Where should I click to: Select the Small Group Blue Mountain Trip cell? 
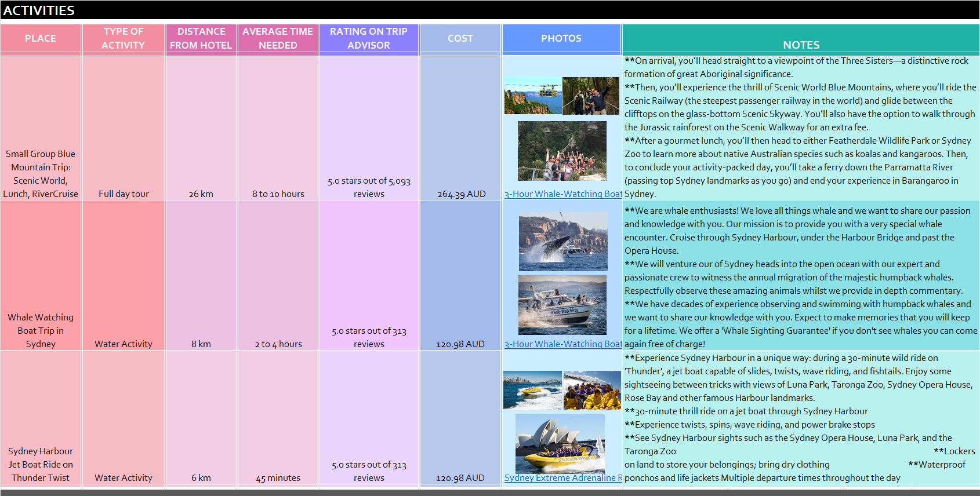[41, 128]
